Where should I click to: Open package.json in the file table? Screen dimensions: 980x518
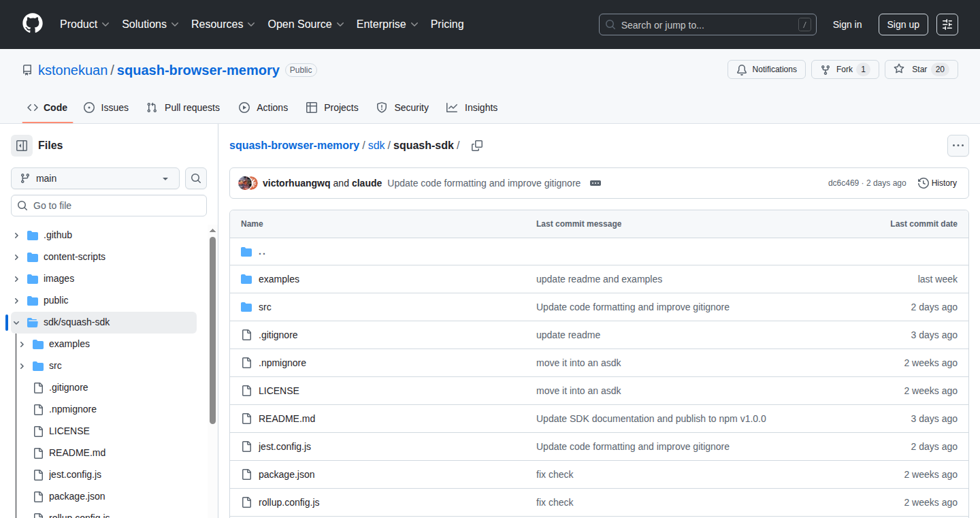287,474
